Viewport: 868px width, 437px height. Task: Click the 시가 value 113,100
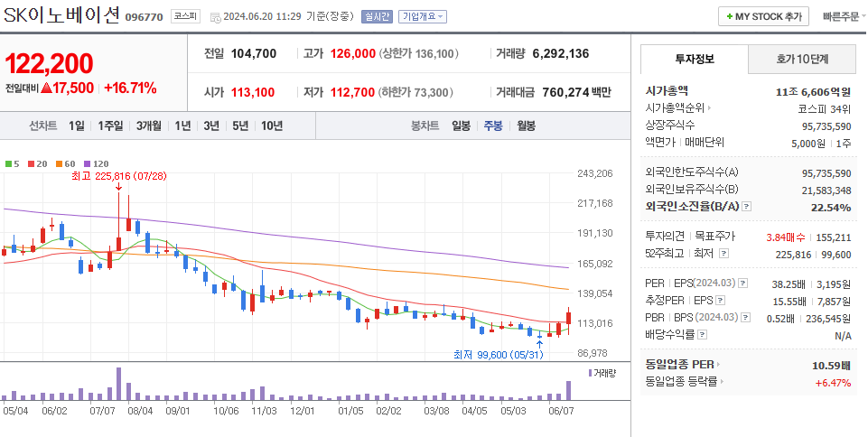pyautogui.click(x=252, y=92)
